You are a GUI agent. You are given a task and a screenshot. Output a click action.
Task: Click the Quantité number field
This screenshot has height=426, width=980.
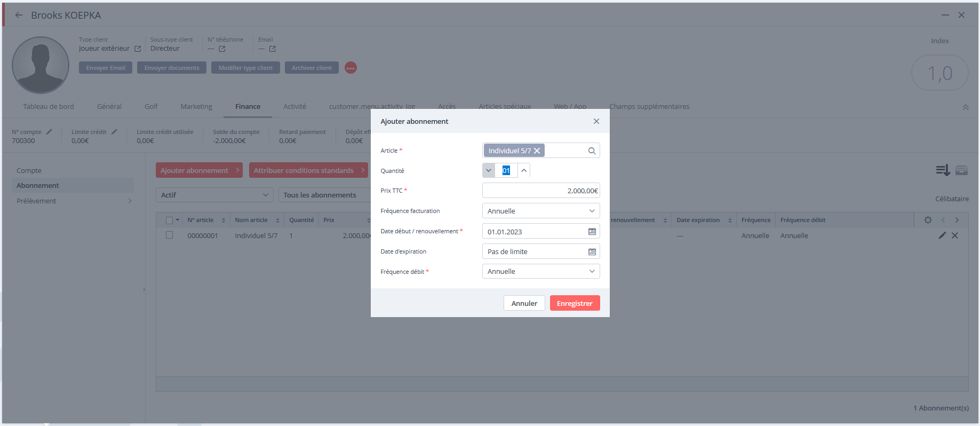point(506,170)
